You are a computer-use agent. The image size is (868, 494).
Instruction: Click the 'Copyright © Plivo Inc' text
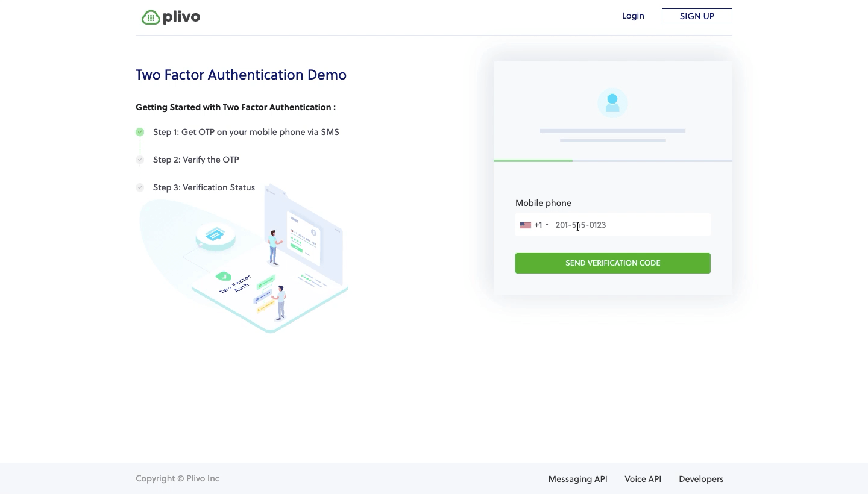[x=177, y=478]
